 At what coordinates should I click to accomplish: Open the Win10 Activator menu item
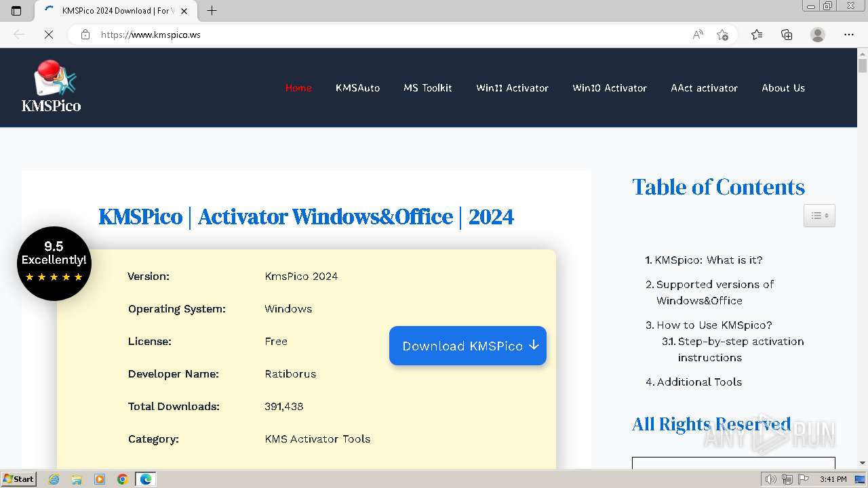610,88
